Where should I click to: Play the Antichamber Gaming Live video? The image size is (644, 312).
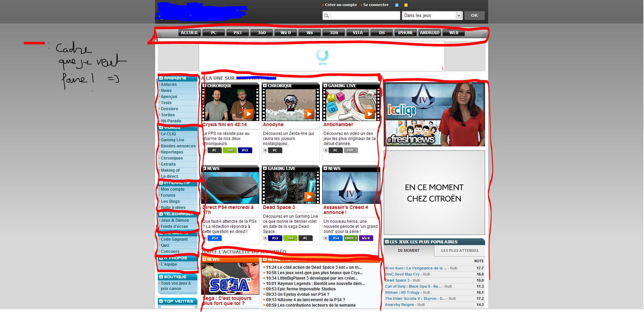[369, 114]
